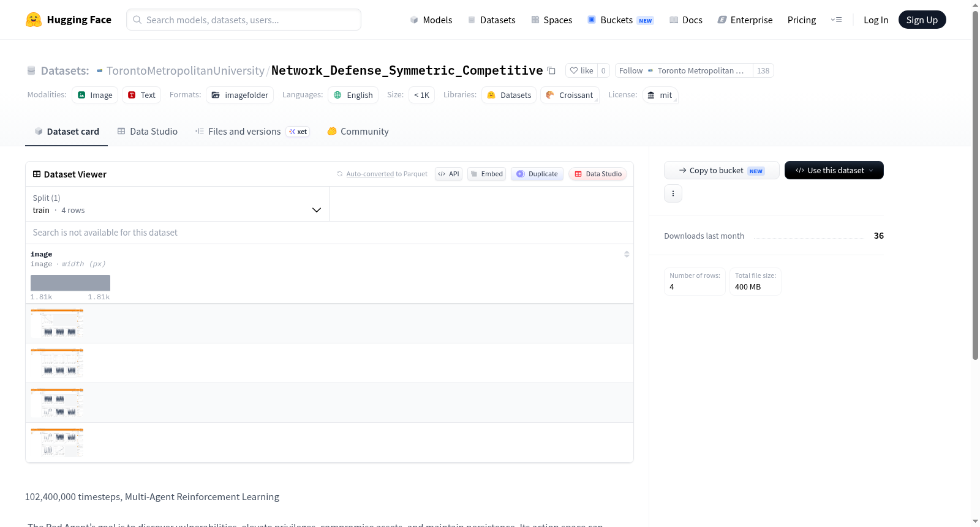This screenshot has height=527, width=980.
Task: Click the Hugging Face logo
Action: [68, 20]
